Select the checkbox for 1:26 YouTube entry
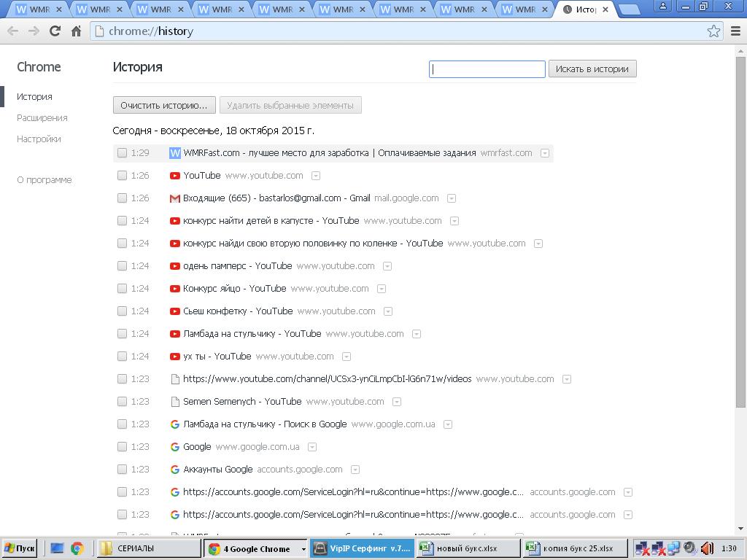The image size is (747, 560). click(122, 175)
